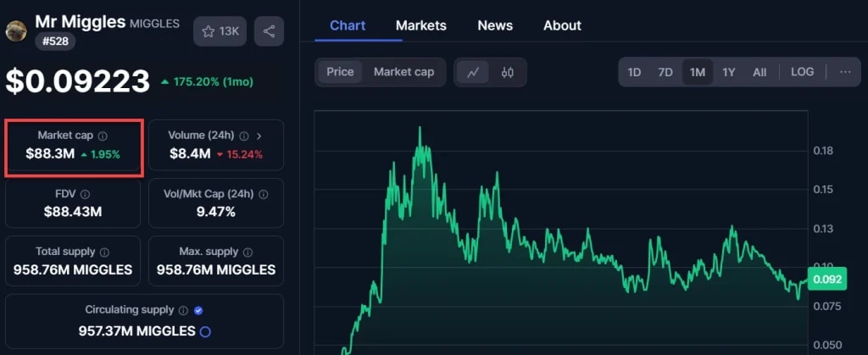868x355 pixels.
Task: Switch to candlestick chart icon
Action: tap(508, 72)
